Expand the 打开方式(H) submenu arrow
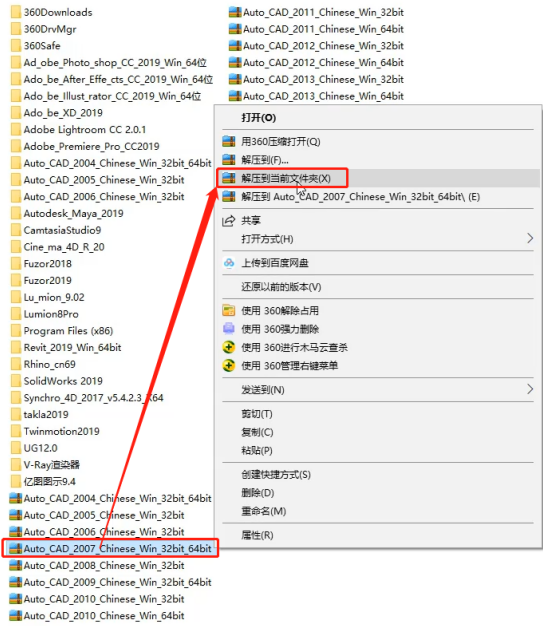 click(x=530, y=239)
